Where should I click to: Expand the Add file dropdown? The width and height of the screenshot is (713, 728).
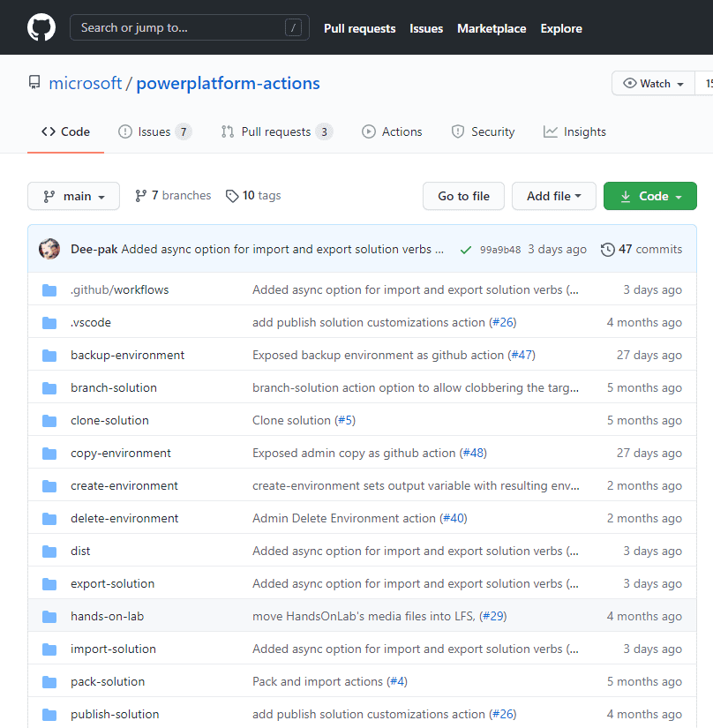coord(554,196)
